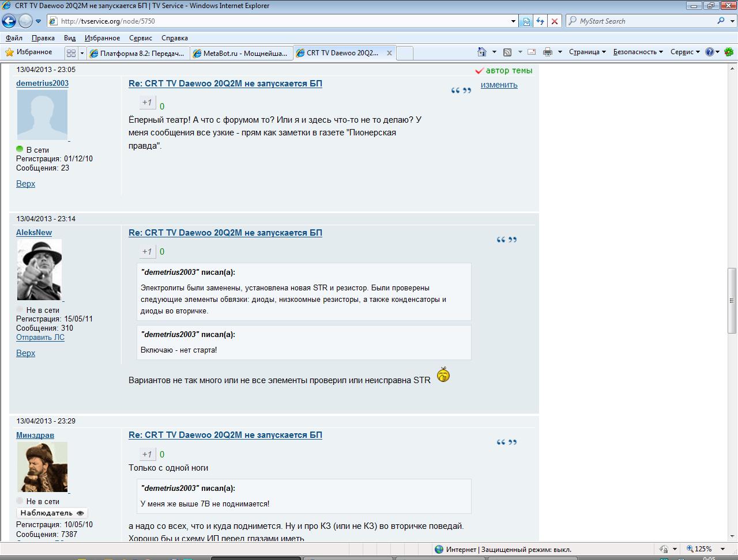Vote +1 on AleksNew's post
The width and height of the screenshot is (738, 560).
(147, 252)
